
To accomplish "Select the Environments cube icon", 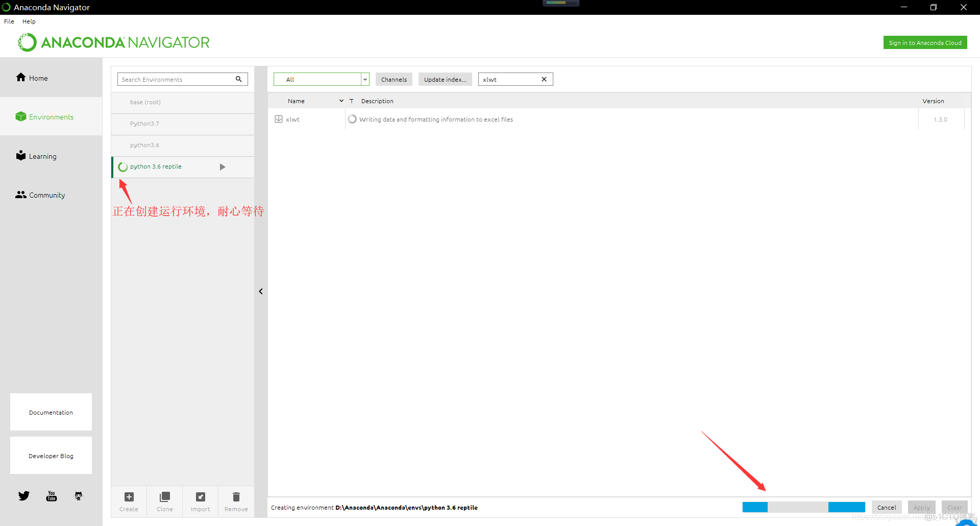I will [20, 116].
